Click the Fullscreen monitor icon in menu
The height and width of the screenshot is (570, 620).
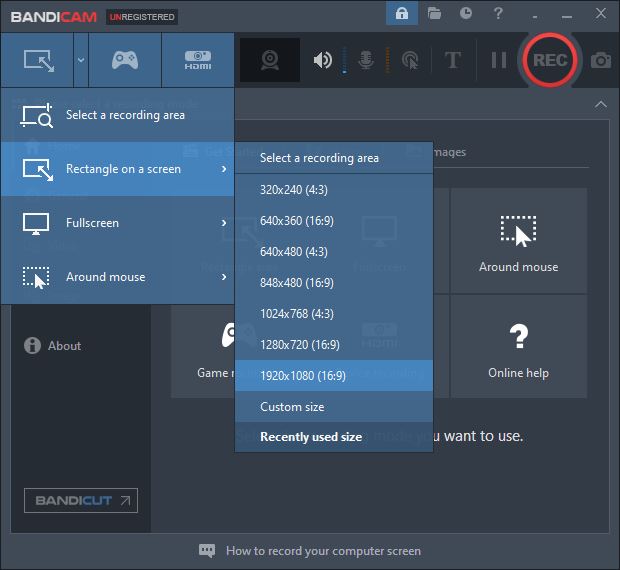pos(36,223)
